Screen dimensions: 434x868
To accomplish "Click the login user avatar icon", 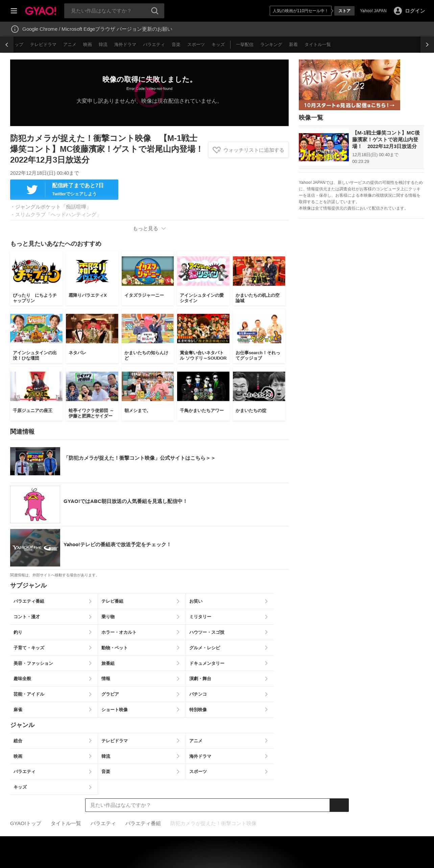I will [398, 11].
